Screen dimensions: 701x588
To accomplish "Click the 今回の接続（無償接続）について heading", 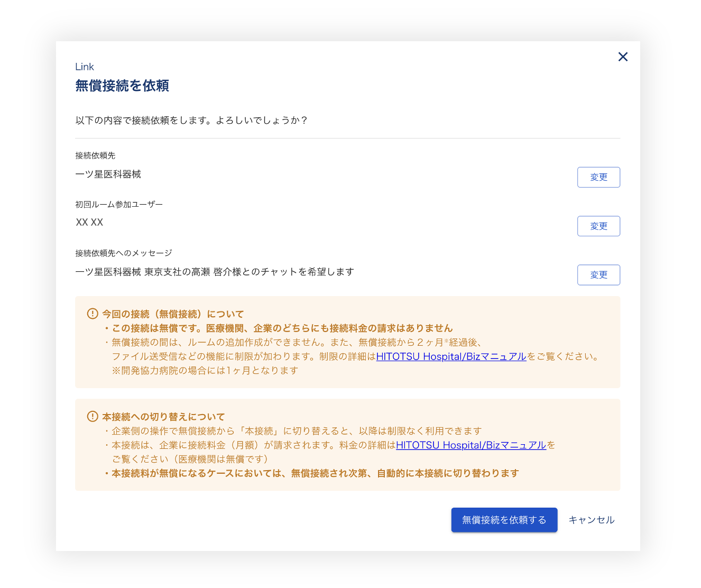I will (x=173, y=314).
